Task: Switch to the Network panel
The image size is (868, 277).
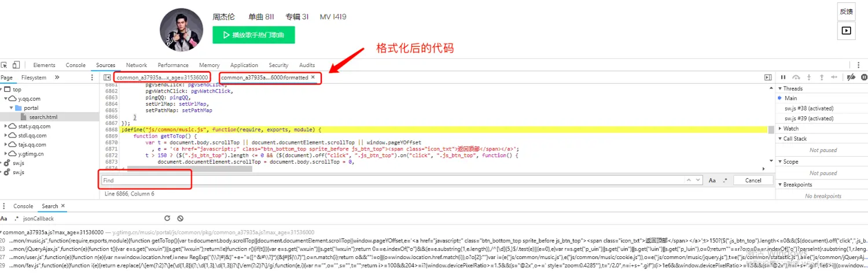Action: click(x=137, y=65)
